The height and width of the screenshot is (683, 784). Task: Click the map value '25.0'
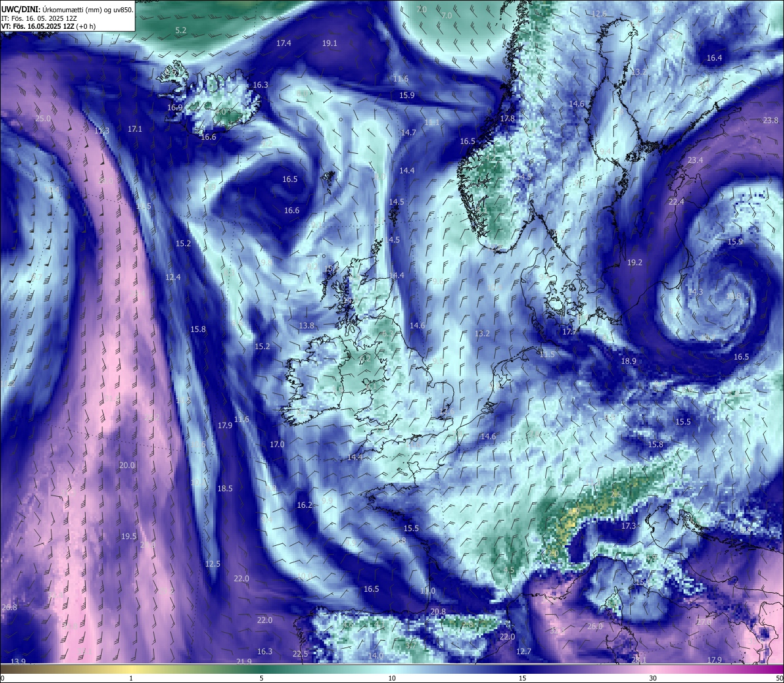tap(43, 119)
